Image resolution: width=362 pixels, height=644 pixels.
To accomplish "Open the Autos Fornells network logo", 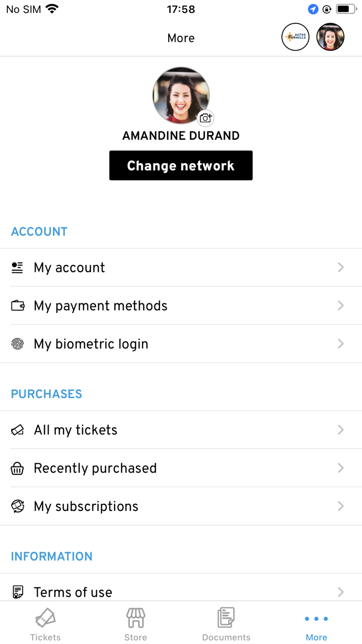I will tap(295, 37).
